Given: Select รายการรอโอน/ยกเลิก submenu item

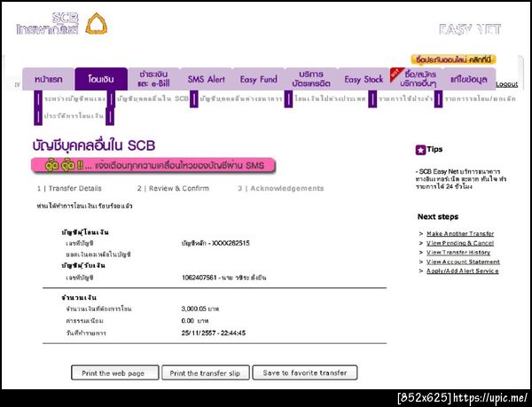Looking at the screenshot, I should [480, 98].
